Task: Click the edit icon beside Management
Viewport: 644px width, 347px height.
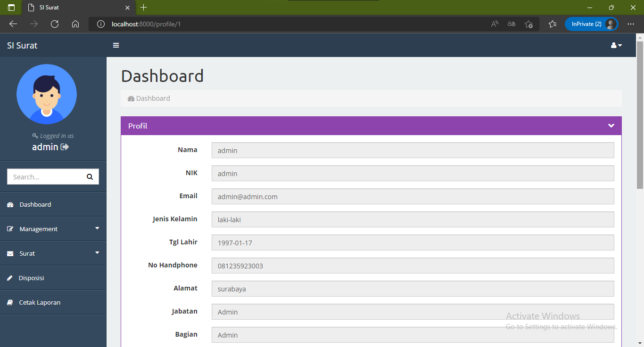Action: pos(10,229)
